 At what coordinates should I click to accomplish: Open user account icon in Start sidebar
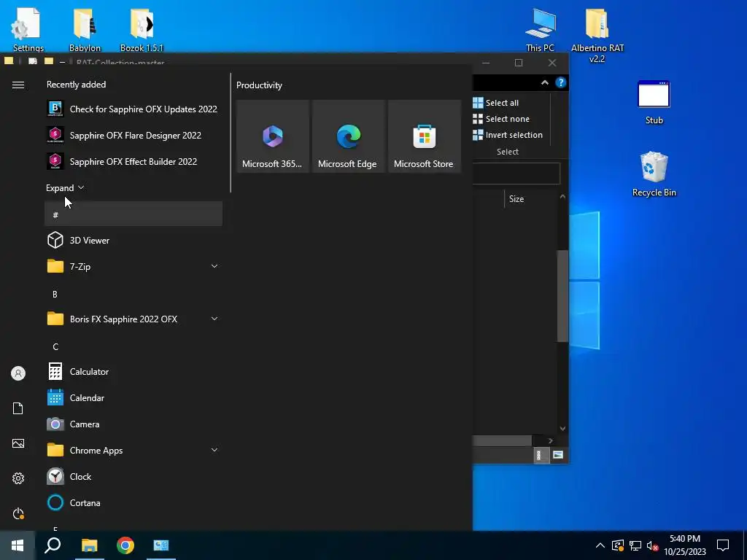18,373
